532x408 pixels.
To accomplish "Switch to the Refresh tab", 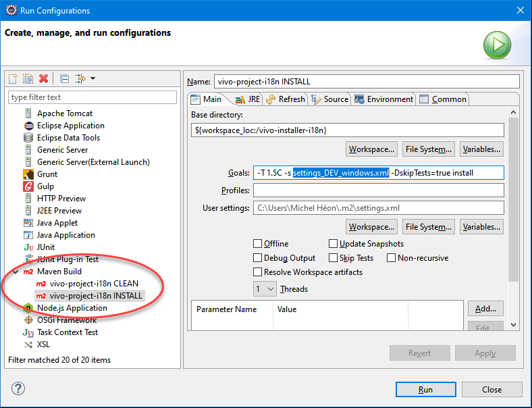I will [286, 99].
